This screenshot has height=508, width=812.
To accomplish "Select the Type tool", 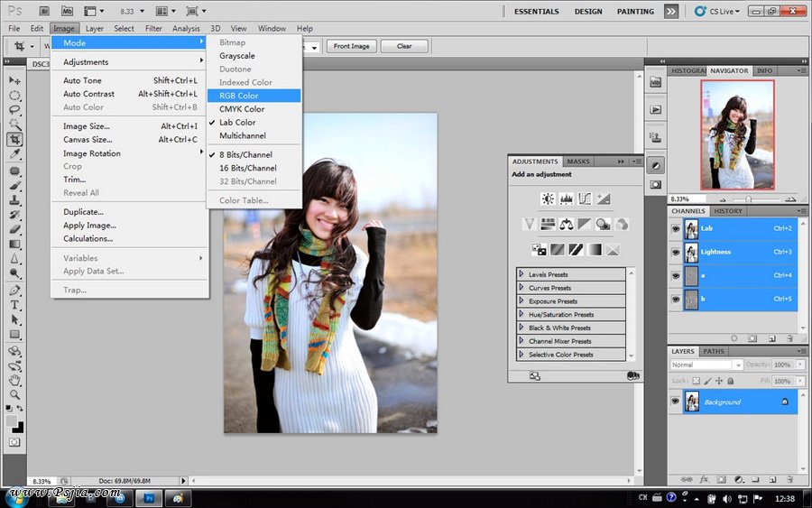I will [15, 305].
